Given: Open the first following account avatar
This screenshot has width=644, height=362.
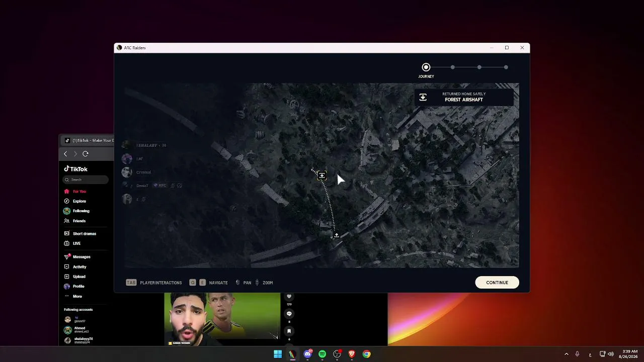Looking at the screenshot, I should coord(67,319).
